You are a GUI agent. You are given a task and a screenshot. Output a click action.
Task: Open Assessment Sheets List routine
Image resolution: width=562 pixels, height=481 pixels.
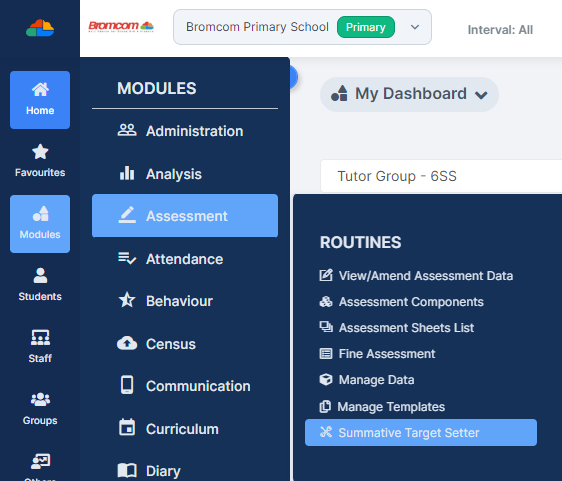point(396,328)
